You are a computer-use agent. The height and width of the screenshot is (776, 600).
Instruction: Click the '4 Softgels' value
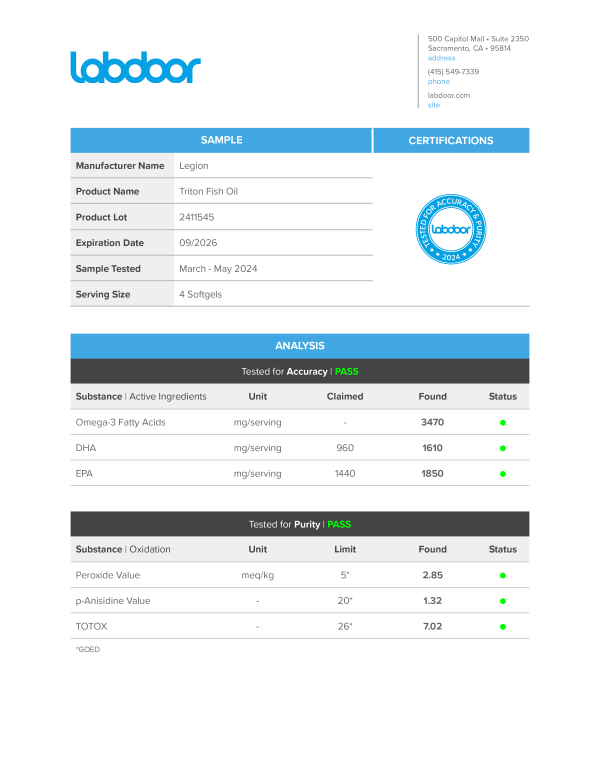(x=200, y=294)
